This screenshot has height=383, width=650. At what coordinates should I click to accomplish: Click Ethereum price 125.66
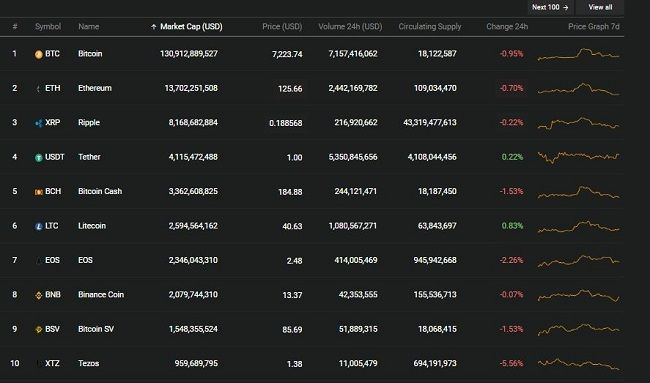click(x=290, y=89)
